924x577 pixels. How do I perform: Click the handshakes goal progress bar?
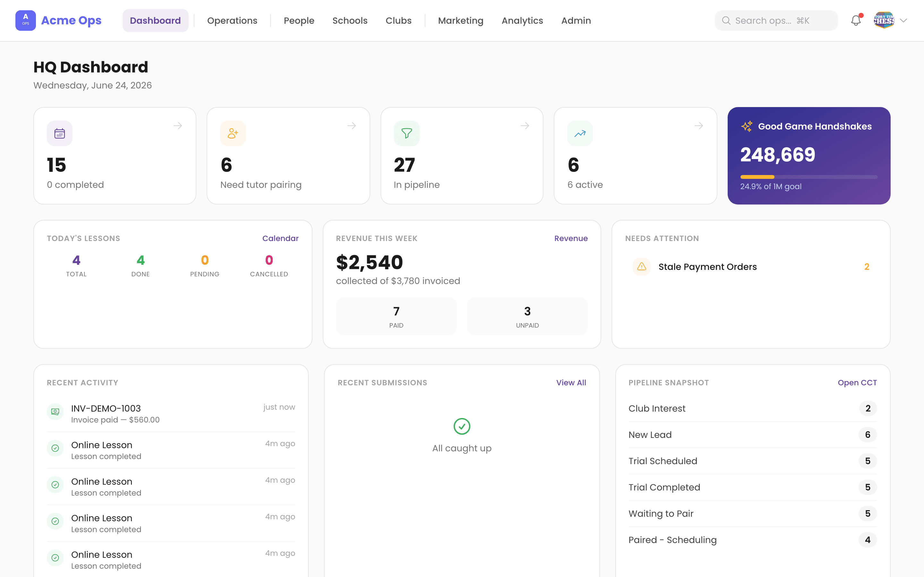[809, 177]
